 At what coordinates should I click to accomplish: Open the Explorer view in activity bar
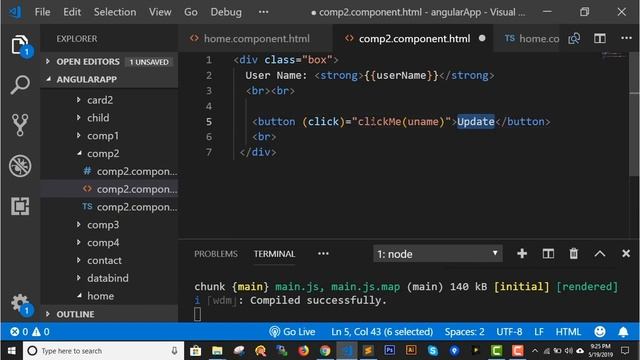point(20,45)
